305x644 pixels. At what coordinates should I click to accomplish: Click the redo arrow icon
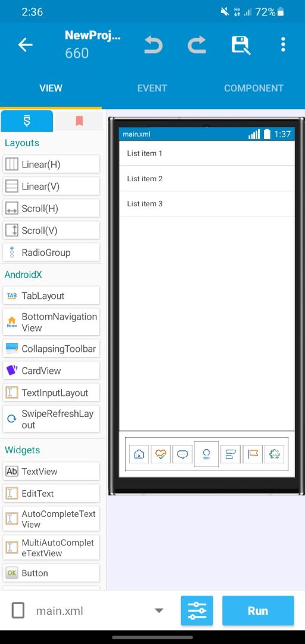[197, 45]
